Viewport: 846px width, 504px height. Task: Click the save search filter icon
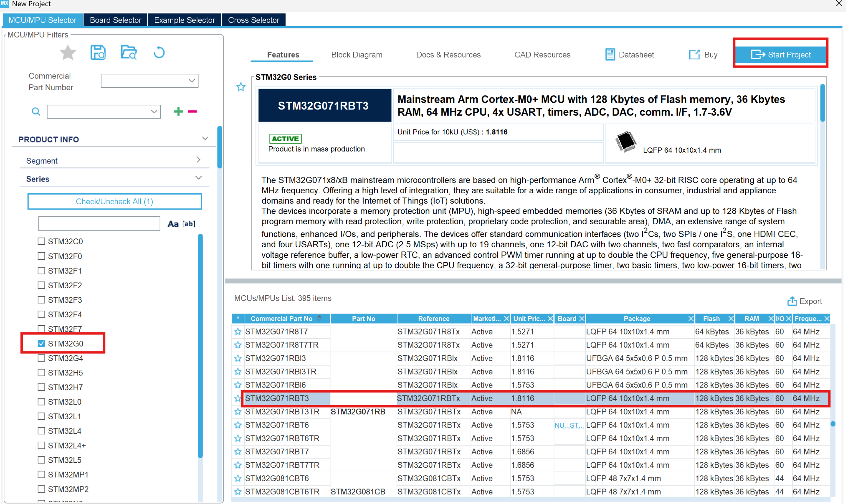pos(98,53)
